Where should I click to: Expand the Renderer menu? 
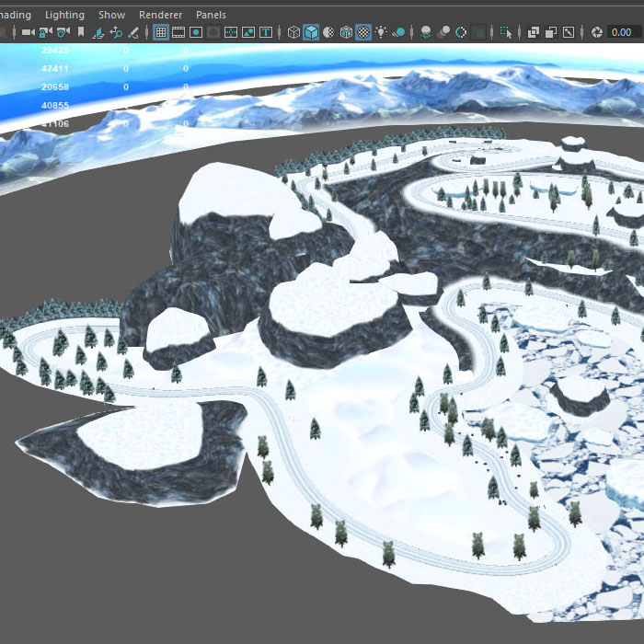pyautogui.click(x=160, y=15)
